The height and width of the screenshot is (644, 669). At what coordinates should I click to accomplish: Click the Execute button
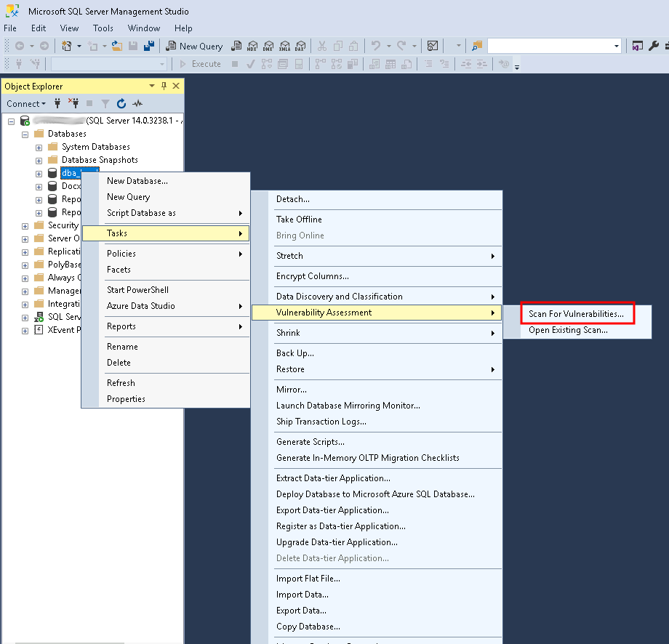click(x=200, y=64)
